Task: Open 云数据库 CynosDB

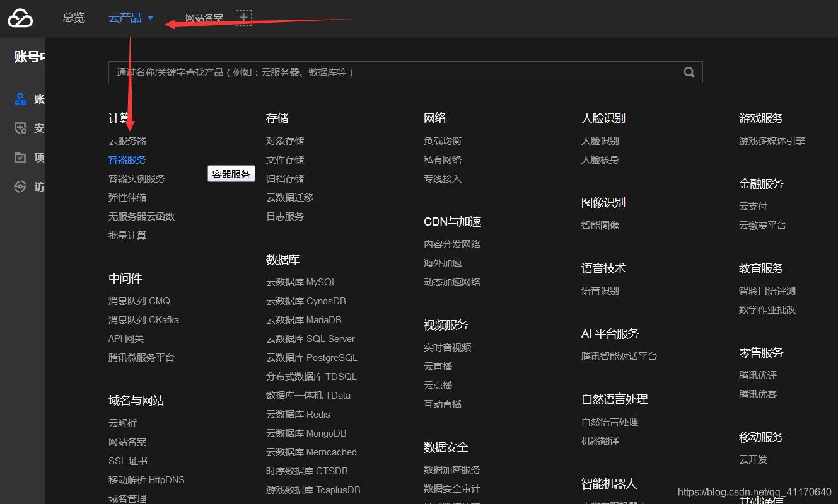Action: point(306,301)
